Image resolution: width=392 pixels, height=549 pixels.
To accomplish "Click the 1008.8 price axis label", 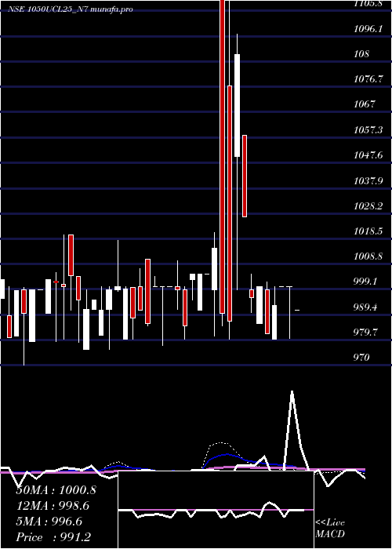I will [x=368, y=256].
